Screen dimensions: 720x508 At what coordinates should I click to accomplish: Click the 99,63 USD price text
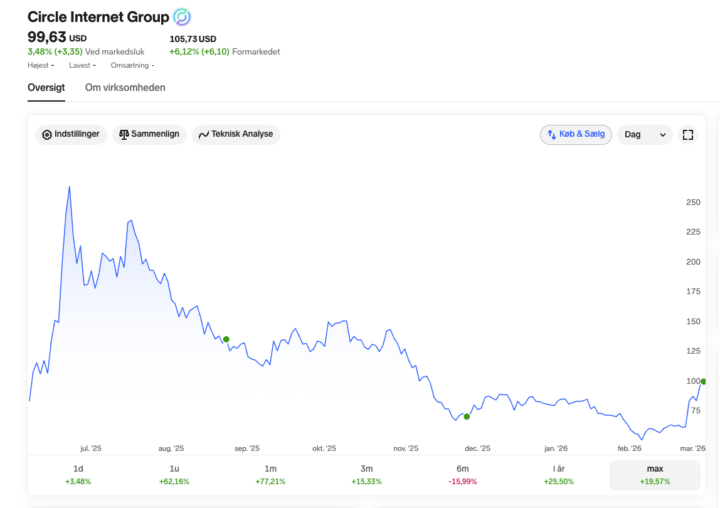[57, 37]
